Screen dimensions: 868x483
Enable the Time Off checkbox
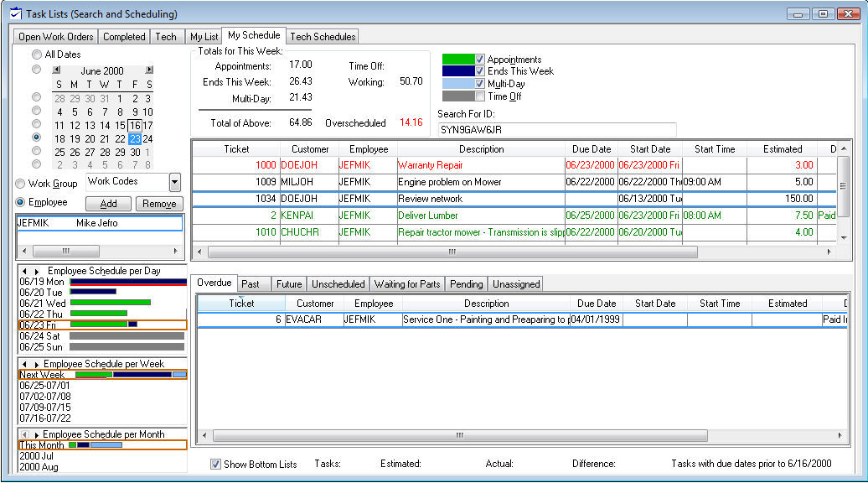[480, 96]
